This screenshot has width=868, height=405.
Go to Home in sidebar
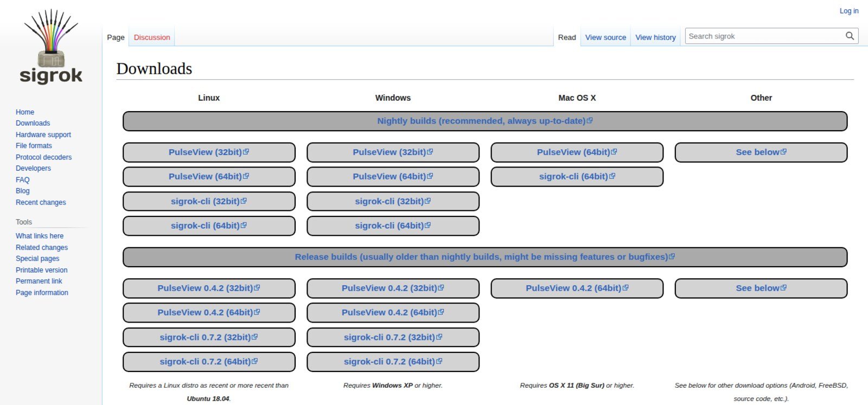[25, 112]
